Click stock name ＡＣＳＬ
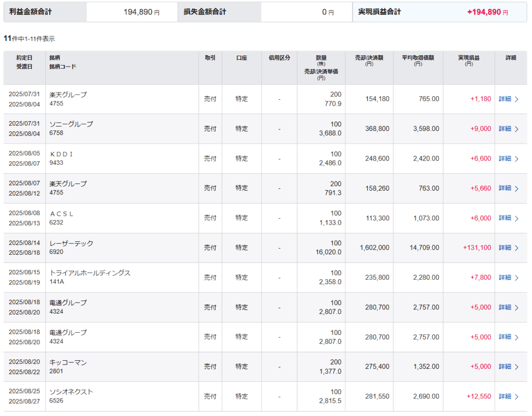This screenshot has height=416, width=532. click(61, 214)
